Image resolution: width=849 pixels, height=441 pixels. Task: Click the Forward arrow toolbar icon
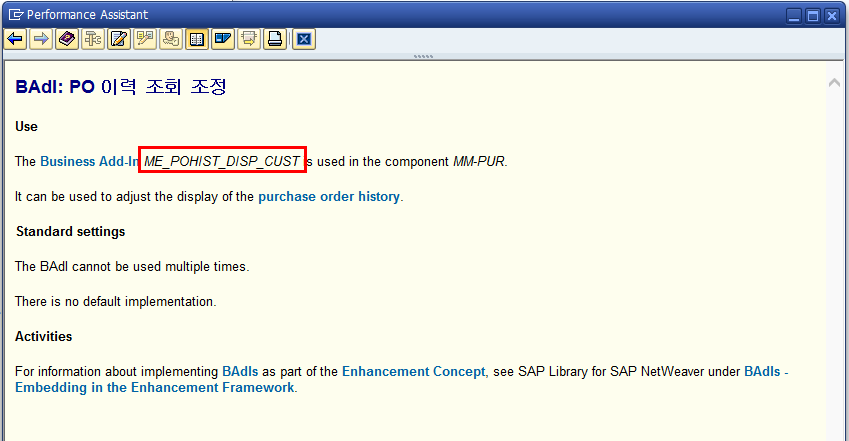click(x=41, y=39)
